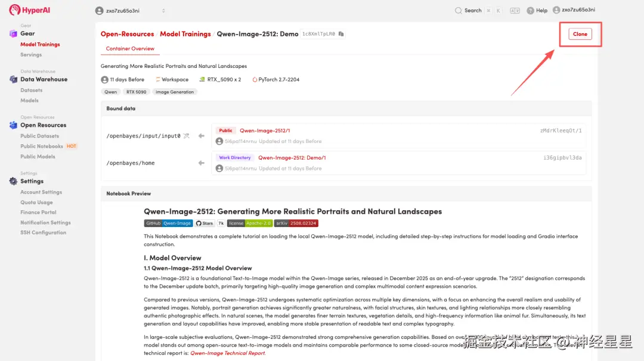This screenshot has height=361, width=644.
Task: Open SSH Configuration
Action: 43,232
